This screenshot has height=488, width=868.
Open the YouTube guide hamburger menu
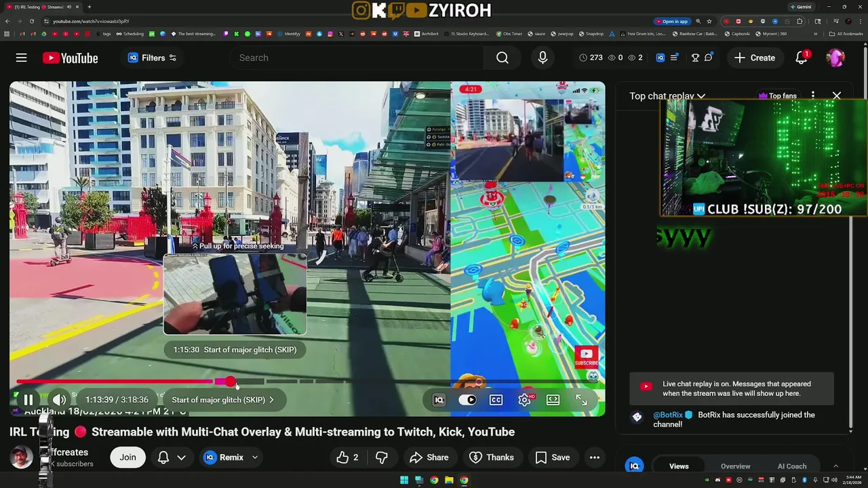[22, 58]
